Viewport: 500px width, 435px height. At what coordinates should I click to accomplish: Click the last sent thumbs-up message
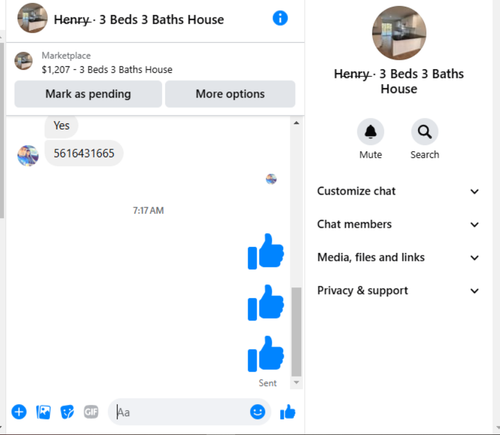[x=266, y=354]
